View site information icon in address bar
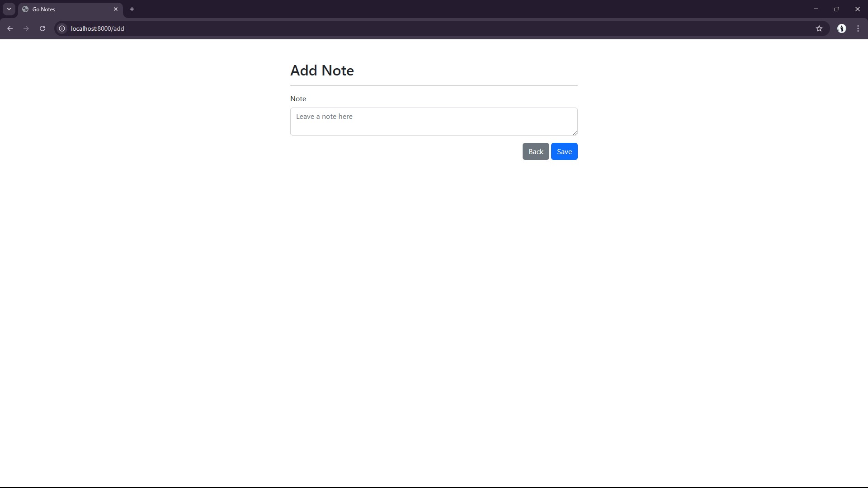This screenshot has height=488, width=868. [62, 28]
